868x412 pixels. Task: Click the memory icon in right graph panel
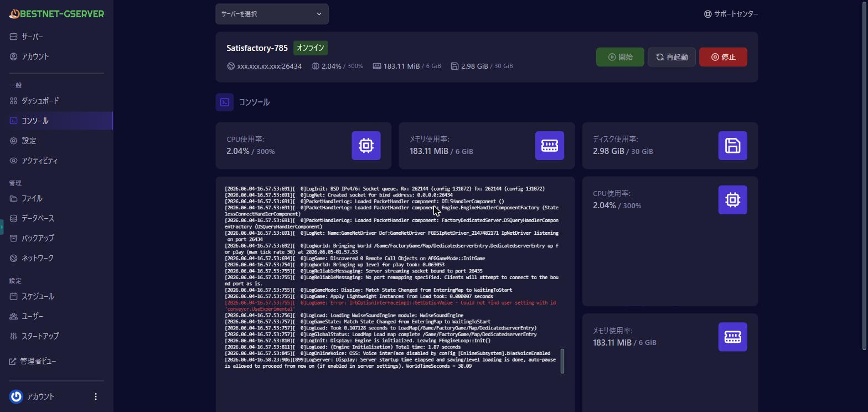[x=733, y=337]
